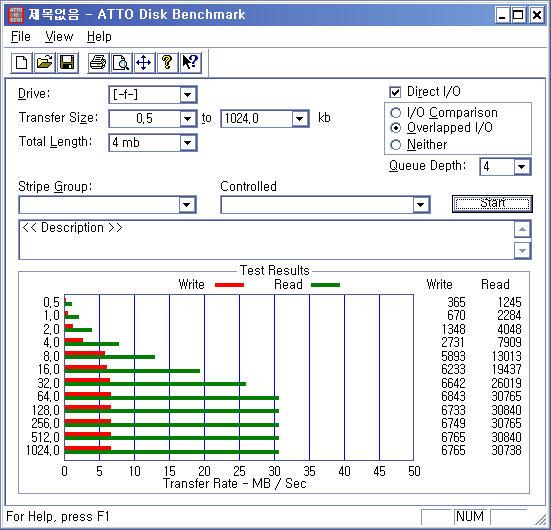Click the red Write legend swatch
This screenshot has height=530, width=551.
tap(229, 285)
